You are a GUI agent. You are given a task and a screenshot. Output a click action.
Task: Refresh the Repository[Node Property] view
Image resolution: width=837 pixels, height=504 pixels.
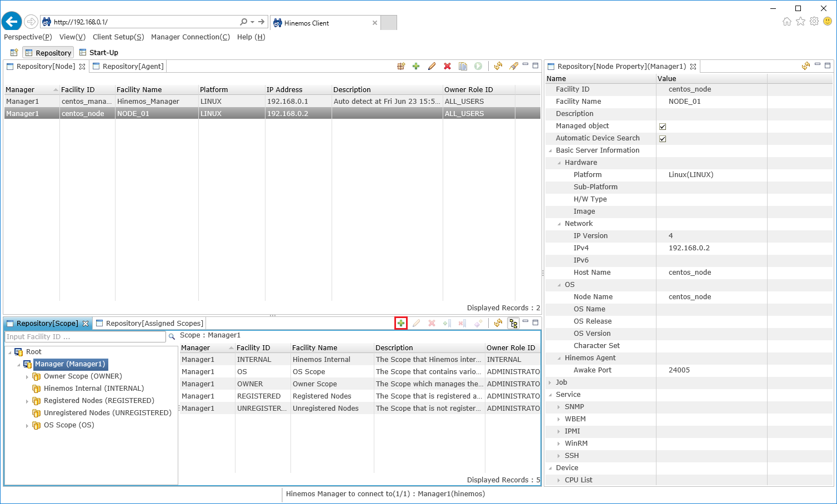pyautogui.click(x=806, y=66)
